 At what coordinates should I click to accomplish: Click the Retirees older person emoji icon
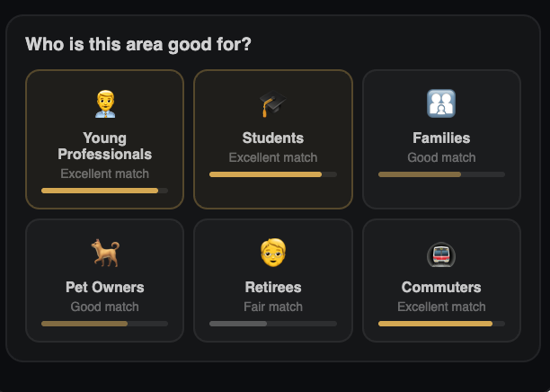click(273, 253)
